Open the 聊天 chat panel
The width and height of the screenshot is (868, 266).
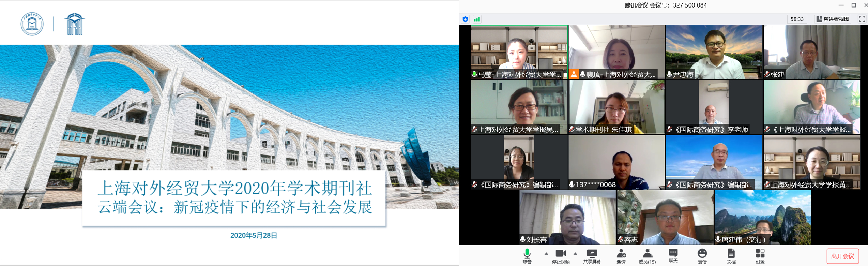(x=673, y=256)
